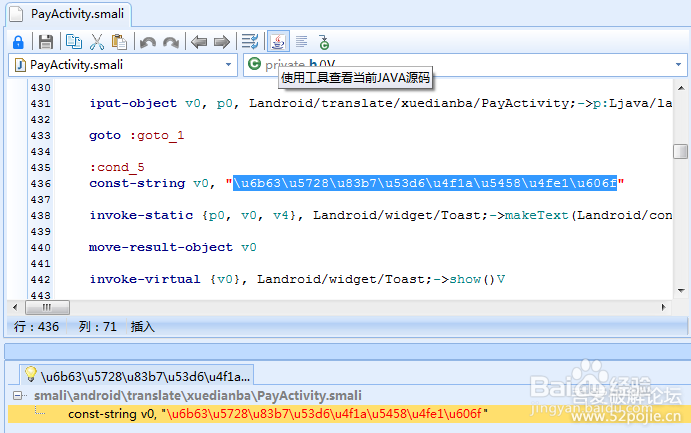The image size is (691, 433).
Task: Click line number 436 in the gutter
Action: click(x=41, y=183)
